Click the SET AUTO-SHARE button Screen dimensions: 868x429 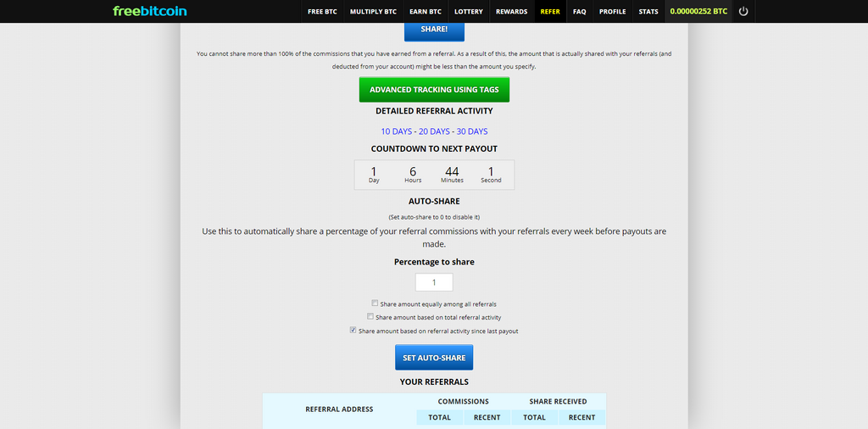[434, 358]
